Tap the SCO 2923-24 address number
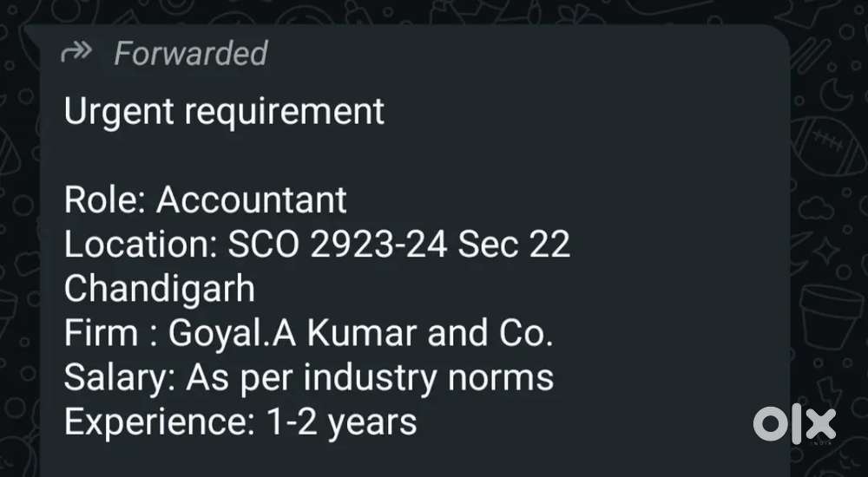This screenshot has height=477, width=868. coord(338,245)
